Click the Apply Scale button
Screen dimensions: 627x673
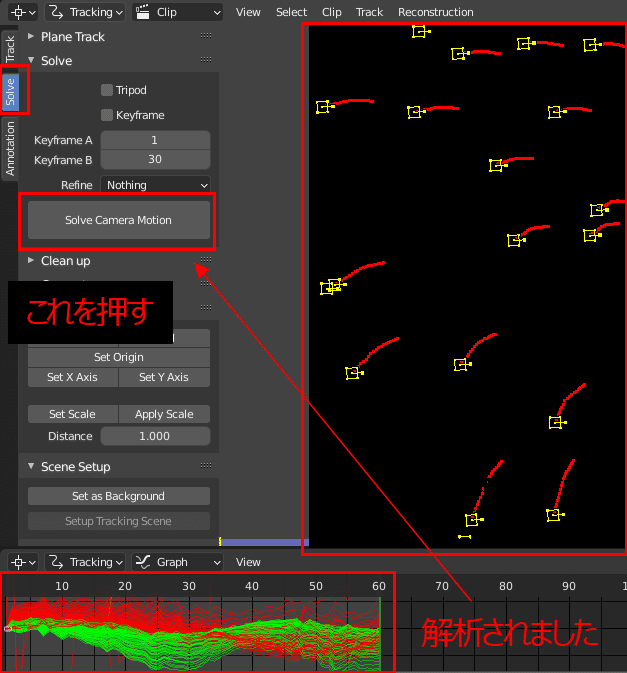coord(164,414)
